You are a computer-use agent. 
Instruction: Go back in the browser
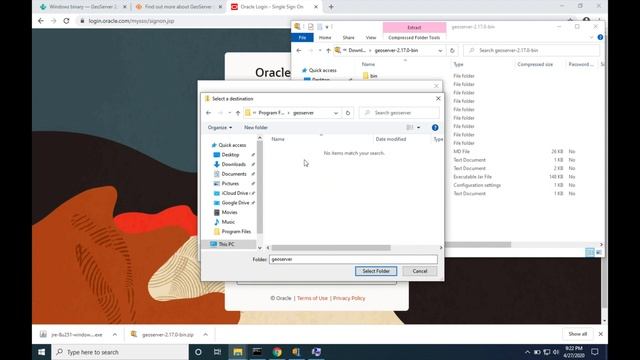tap(41, 21)
